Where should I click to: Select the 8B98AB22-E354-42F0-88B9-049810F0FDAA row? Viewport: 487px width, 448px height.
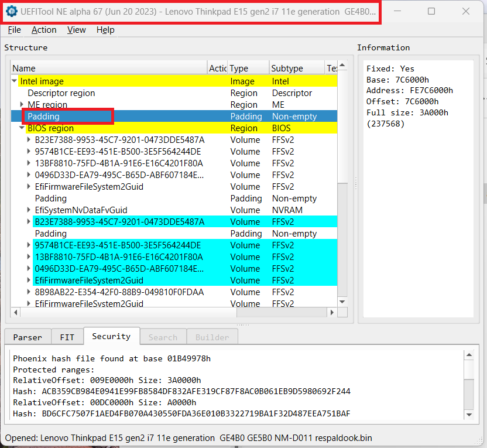174,292
